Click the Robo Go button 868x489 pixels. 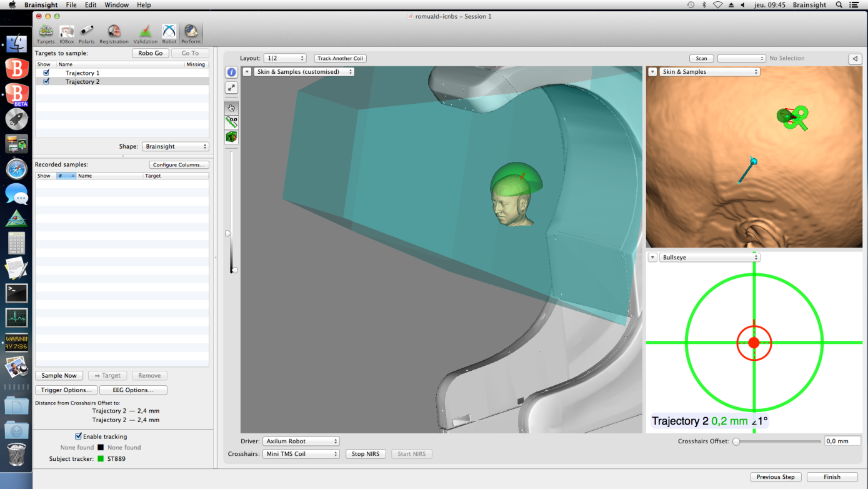151,54
